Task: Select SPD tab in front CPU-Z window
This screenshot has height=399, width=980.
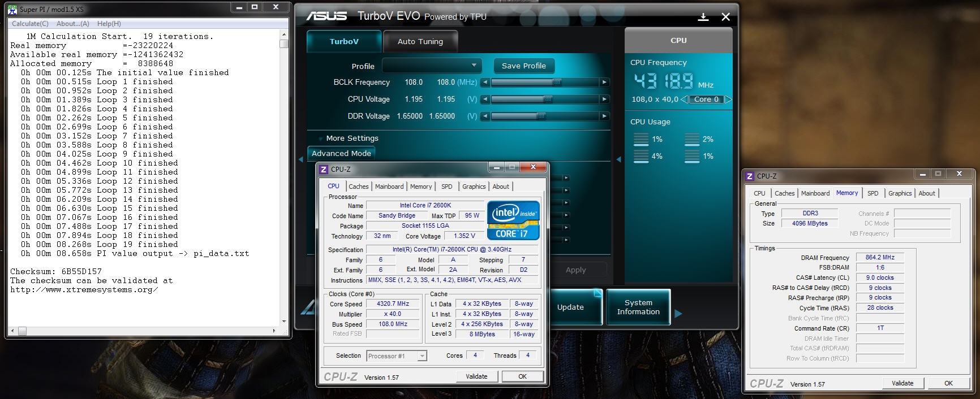Action: coord(447,187)
